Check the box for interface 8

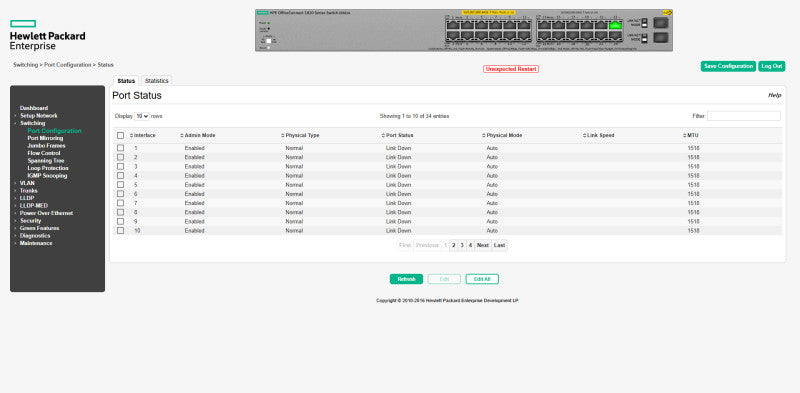pos(120,212)
